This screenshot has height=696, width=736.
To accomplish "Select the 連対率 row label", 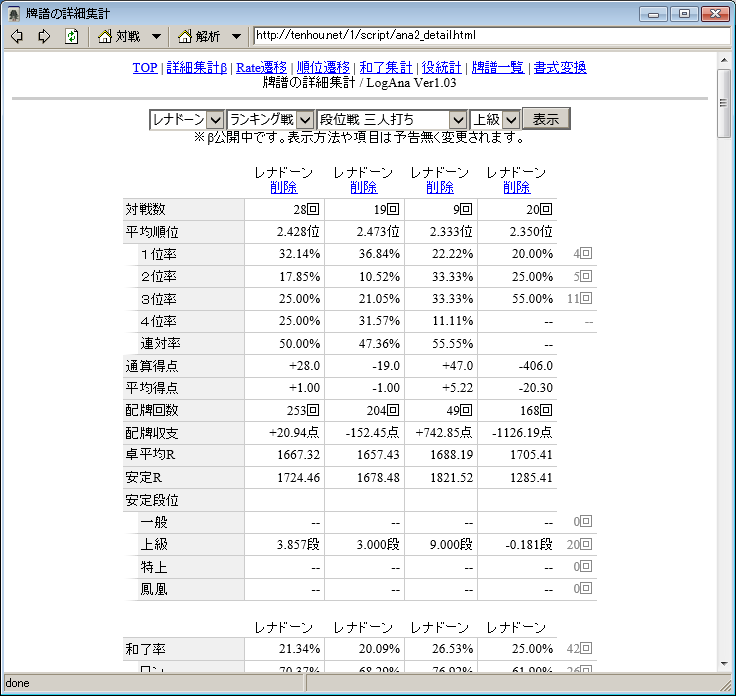I will pos(161,344).
